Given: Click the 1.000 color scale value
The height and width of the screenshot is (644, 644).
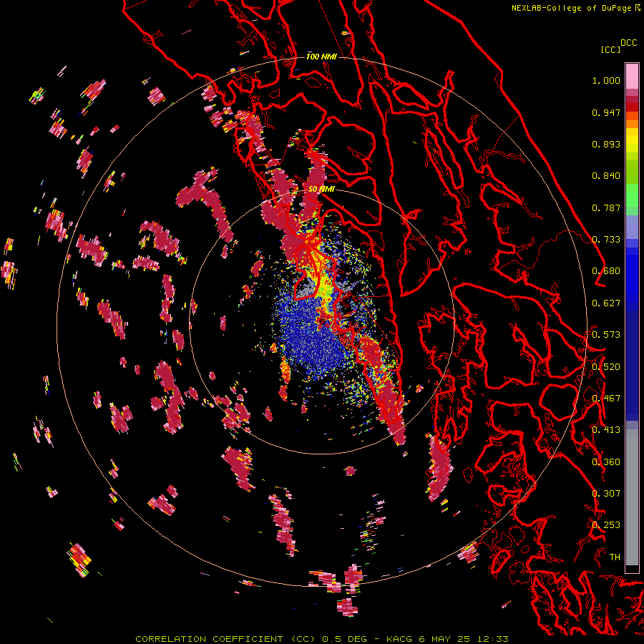Looking at the screenshot, I should coord(606,80).
